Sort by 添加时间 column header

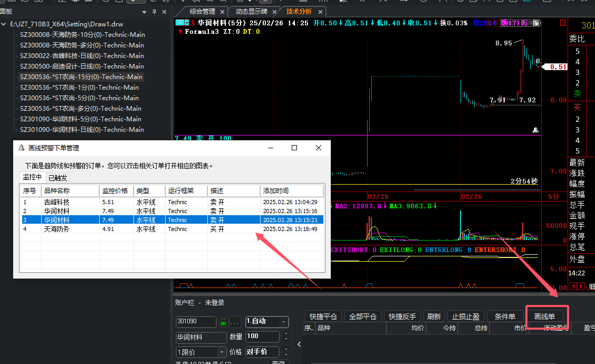coord(292,190)
